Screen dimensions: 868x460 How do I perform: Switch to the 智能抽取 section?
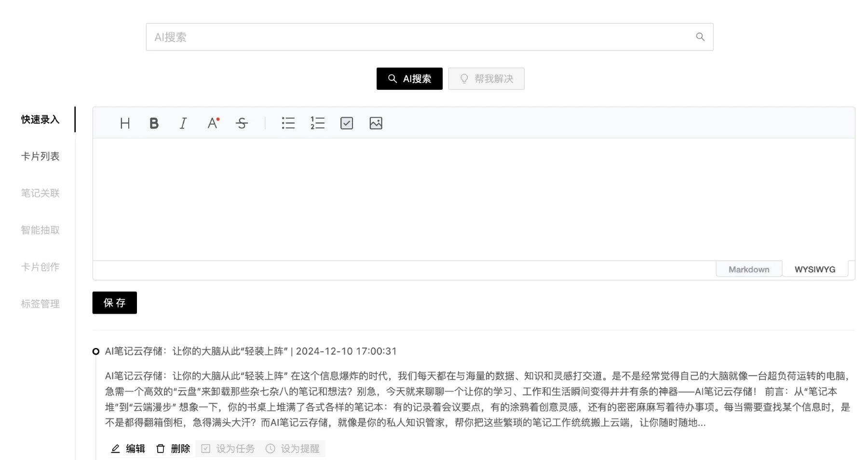tap(40, 230)
